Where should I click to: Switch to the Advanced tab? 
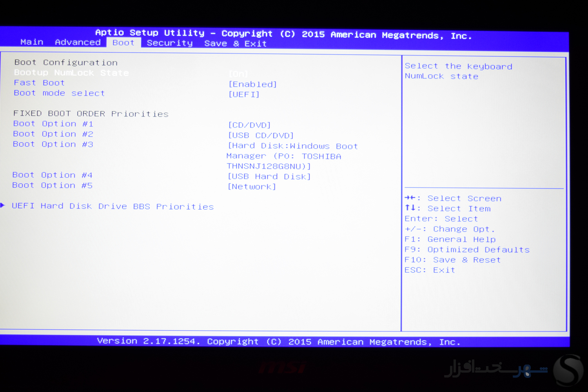[78, 42]
